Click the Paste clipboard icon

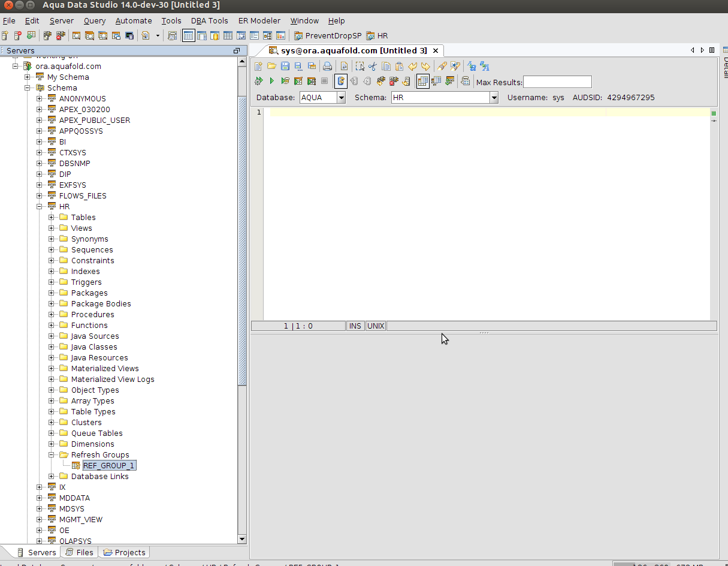click(399, 66)
